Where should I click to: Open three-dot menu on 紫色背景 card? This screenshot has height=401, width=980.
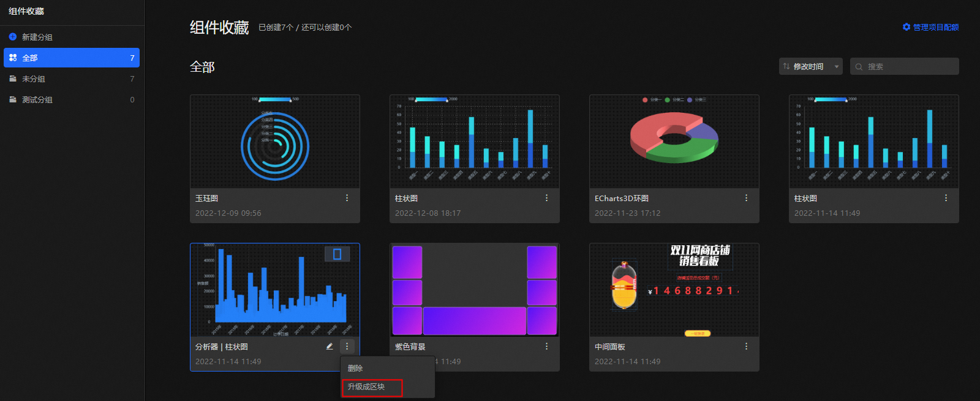[x=546, y=346]
